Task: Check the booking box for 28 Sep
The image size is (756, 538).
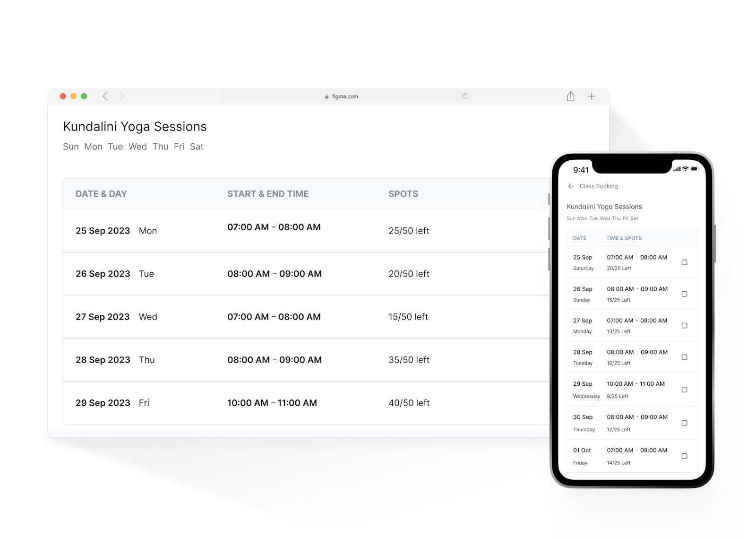Action: click(684, 357)
